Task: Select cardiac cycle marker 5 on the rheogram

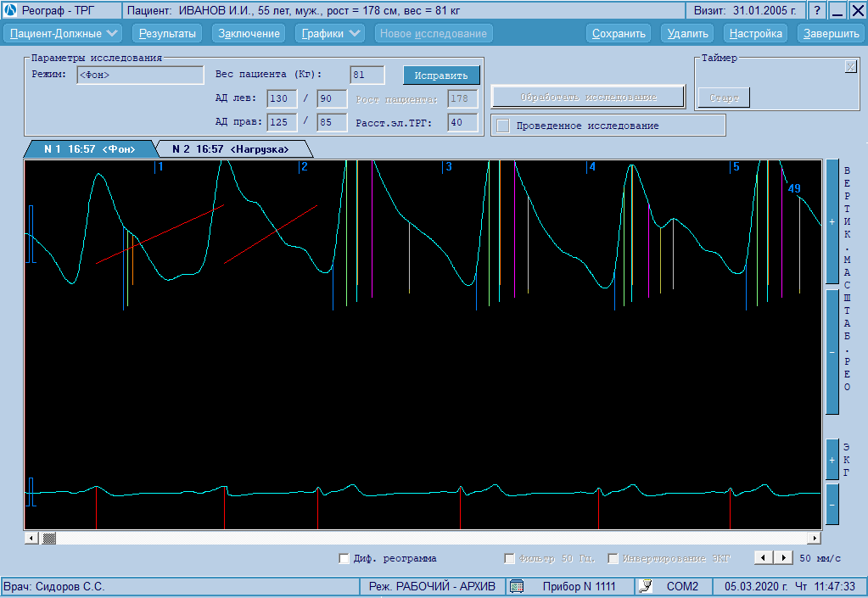Action: coord(735,166)
